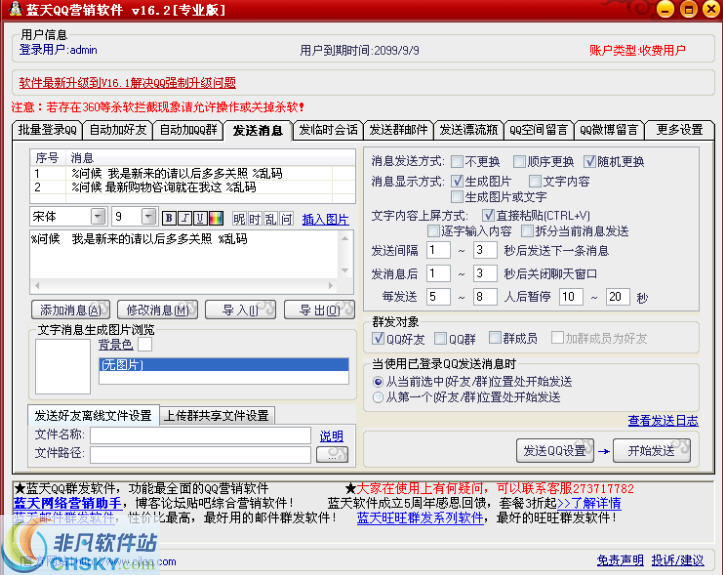The width and height of the screenshot is (723, 575).
Task: Click 添加消息(A) button
Action: pyautogui.click(x=71, y=310)
